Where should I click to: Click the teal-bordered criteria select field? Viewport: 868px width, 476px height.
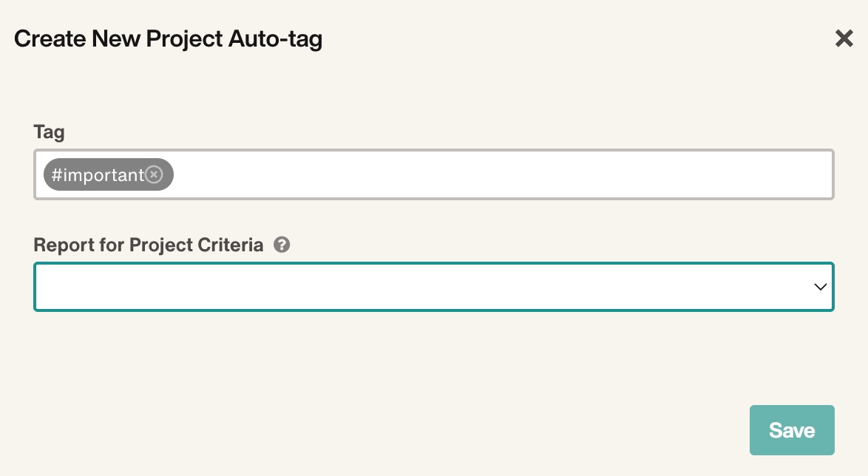(434, 287)
